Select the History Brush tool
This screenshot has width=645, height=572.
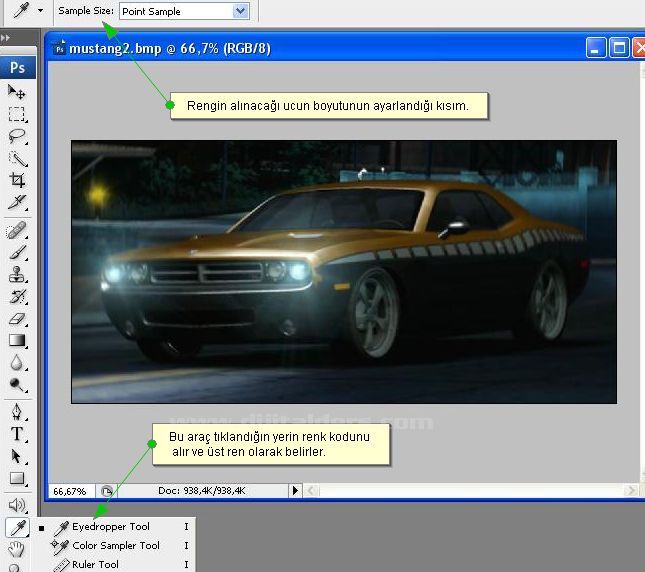click(17, 296)
